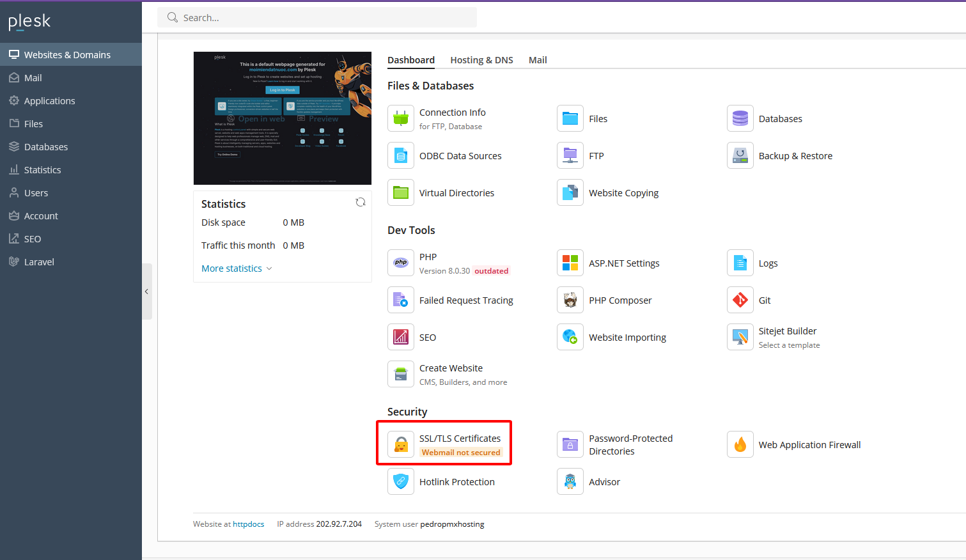Open the Failed Request Tracing link text

tap(466, 300)
